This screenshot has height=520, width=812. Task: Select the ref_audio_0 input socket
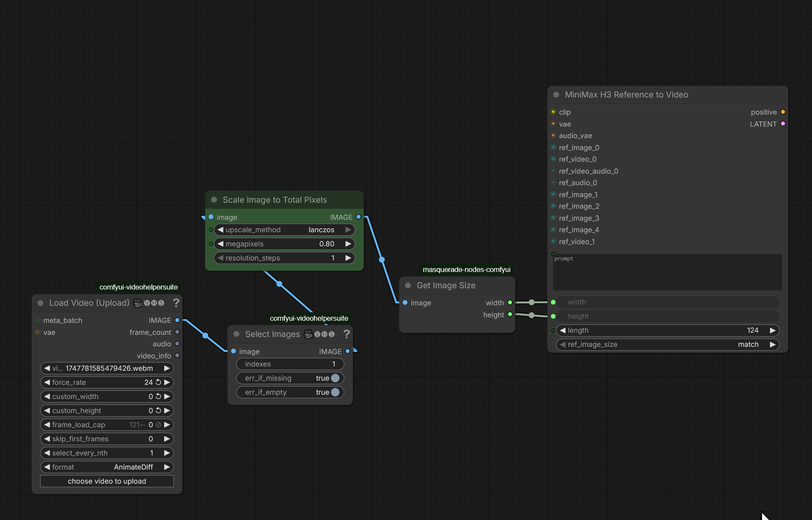pos(553,183)
